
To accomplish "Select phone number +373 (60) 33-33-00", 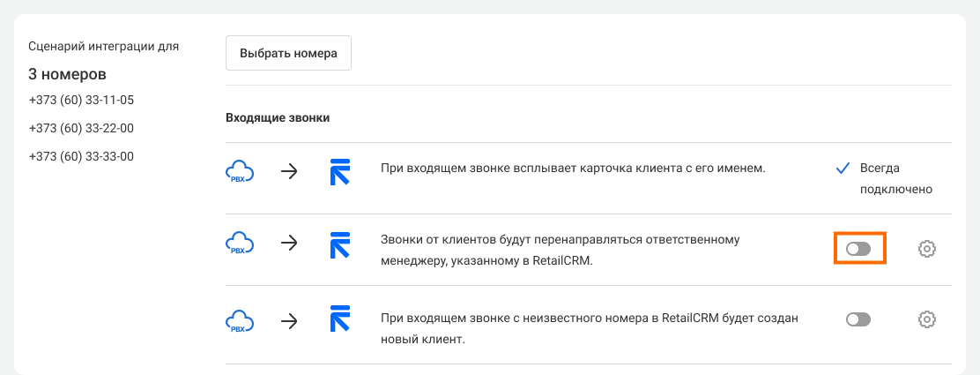I will click(x=81, y=156).
